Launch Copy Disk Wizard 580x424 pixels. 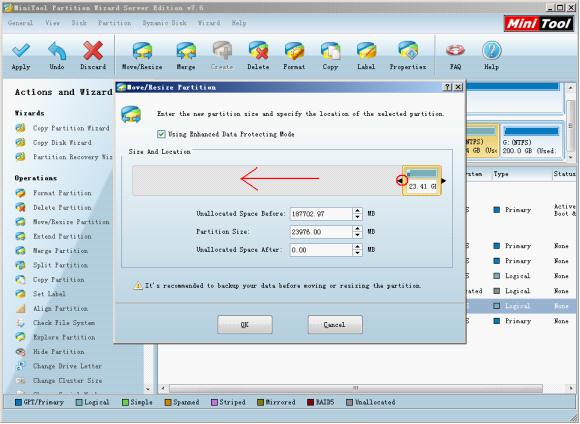(54, 142)
